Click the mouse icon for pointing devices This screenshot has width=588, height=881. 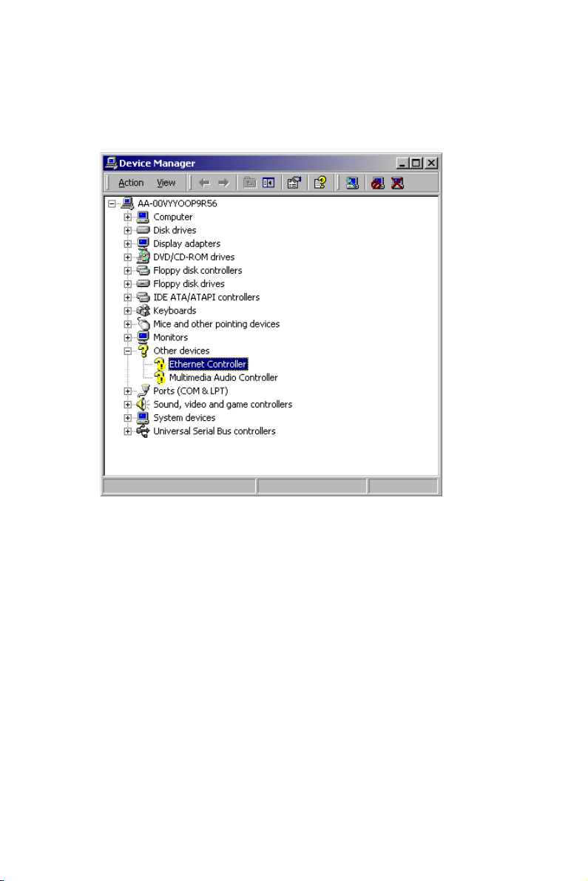pos(143,324)
